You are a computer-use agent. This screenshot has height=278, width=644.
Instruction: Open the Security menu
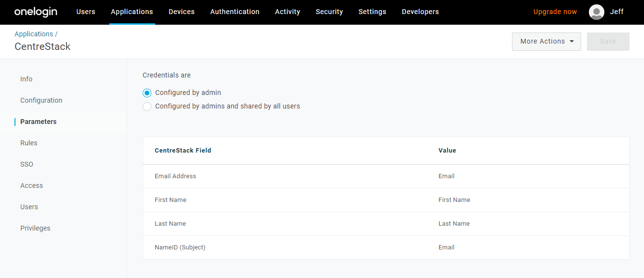329,12
